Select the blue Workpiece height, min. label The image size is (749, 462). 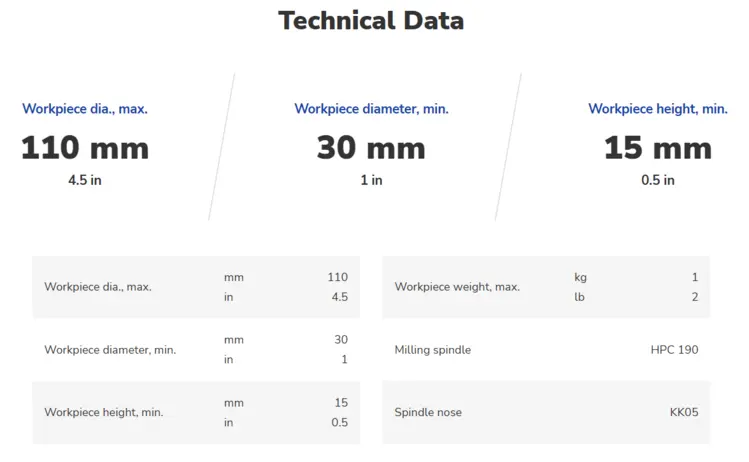[x=658, y=109]
